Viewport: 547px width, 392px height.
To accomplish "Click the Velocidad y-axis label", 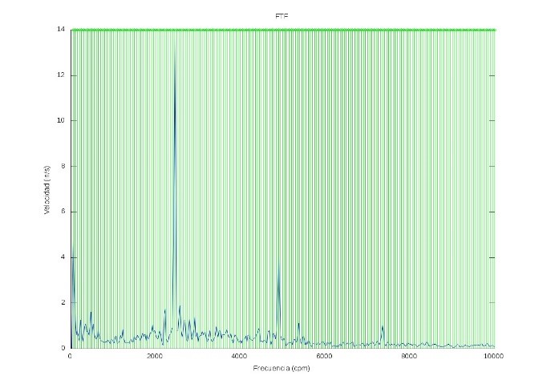I will (x=48, y=188).
